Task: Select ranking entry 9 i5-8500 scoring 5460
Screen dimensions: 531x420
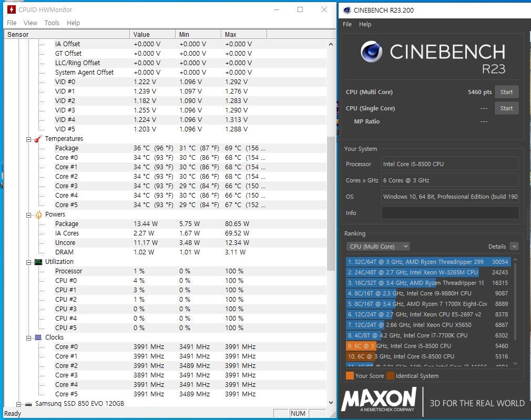Action: tap(428, 346)
